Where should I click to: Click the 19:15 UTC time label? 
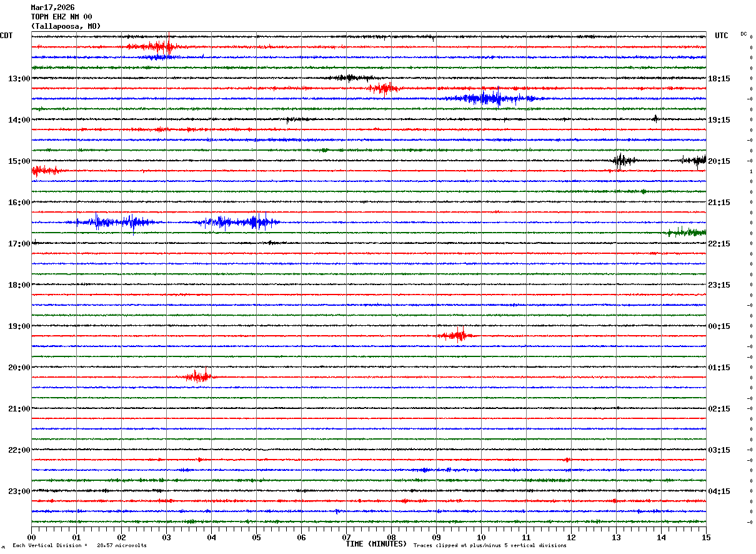[719, 120]
